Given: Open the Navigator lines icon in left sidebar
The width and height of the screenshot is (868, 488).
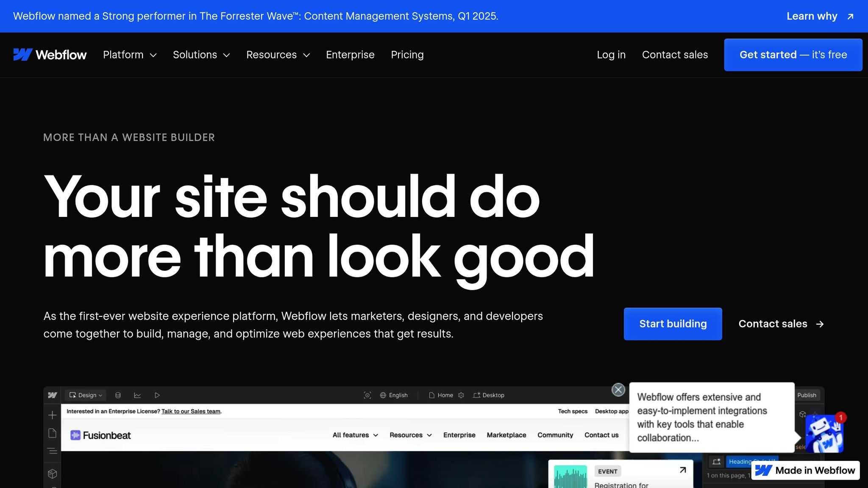Looking at the screenshot, I should (52, 451).
